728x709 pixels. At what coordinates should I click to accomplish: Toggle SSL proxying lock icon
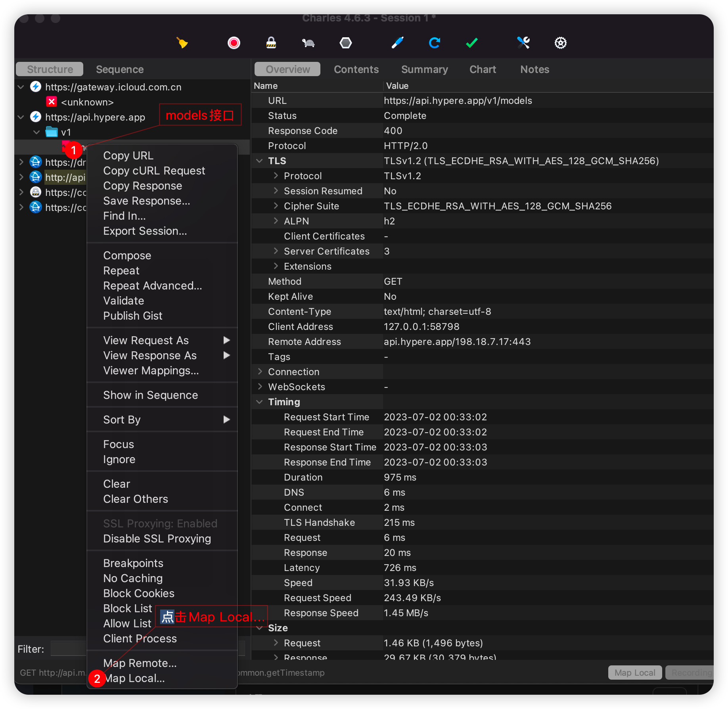pyautogui.click(x=271, y=42)
